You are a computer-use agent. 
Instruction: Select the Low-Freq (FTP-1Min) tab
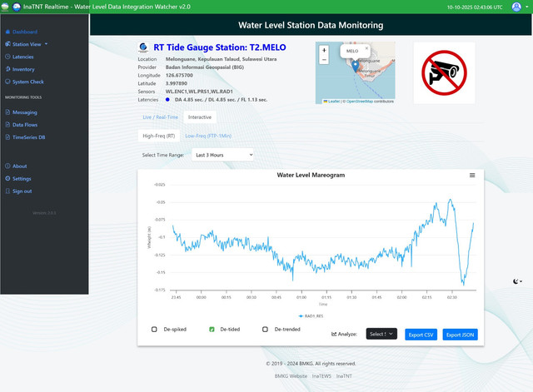207,135
